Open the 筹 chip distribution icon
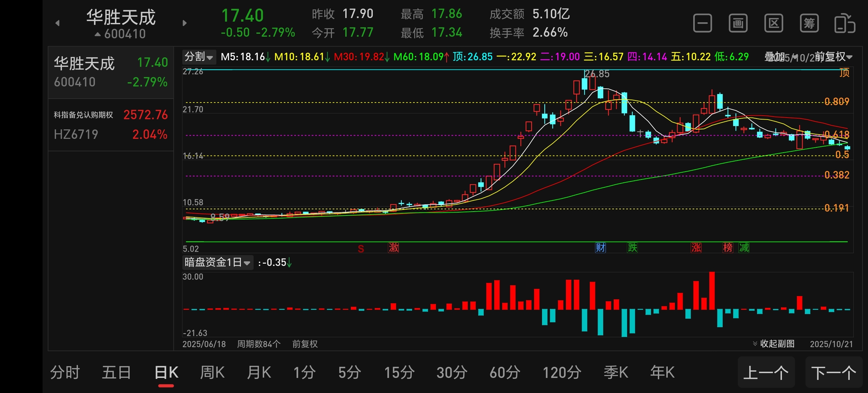Viewport: 868px width, 393px height. 809,23
